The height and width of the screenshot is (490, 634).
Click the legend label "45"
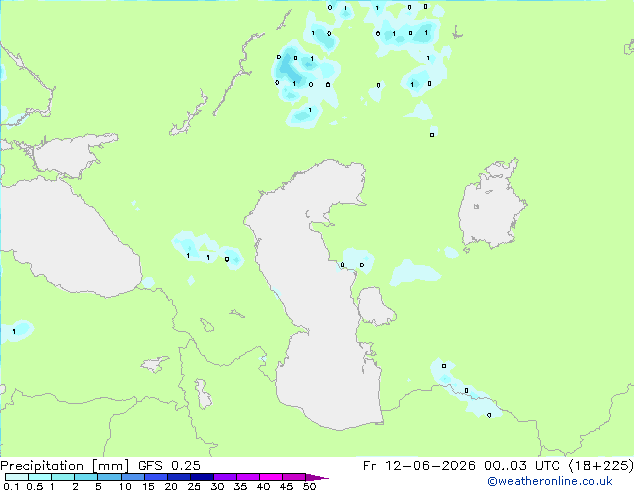[286, 486]
